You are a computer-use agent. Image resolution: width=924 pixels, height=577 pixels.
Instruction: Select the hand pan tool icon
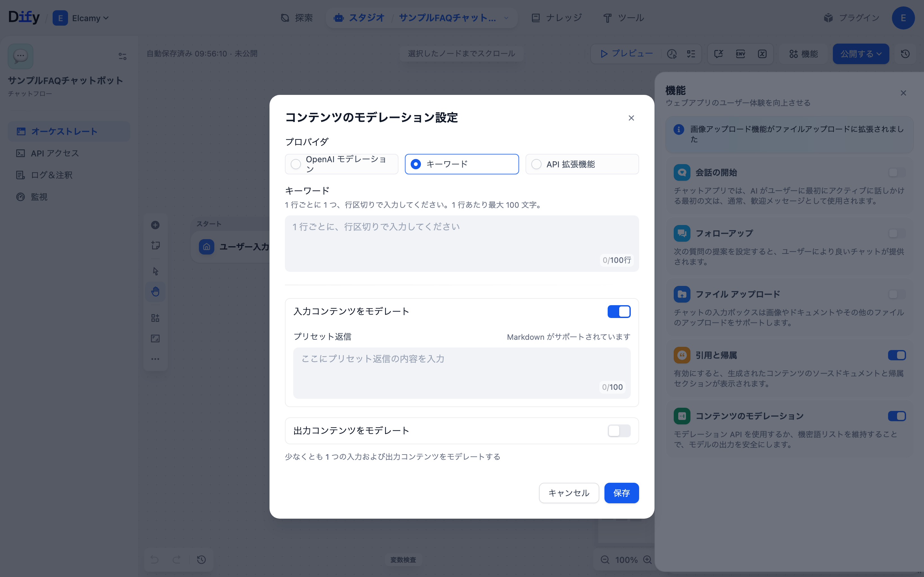coord(155,292)
